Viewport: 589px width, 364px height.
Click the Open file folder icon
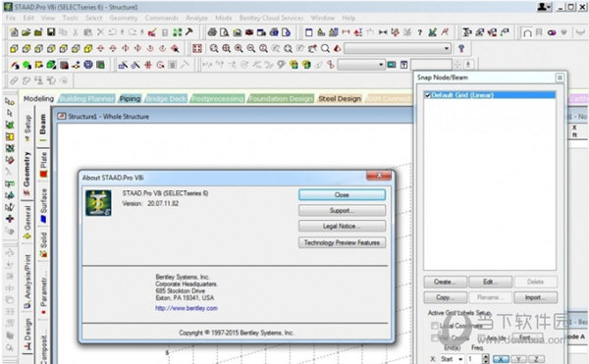click(26, 32)
